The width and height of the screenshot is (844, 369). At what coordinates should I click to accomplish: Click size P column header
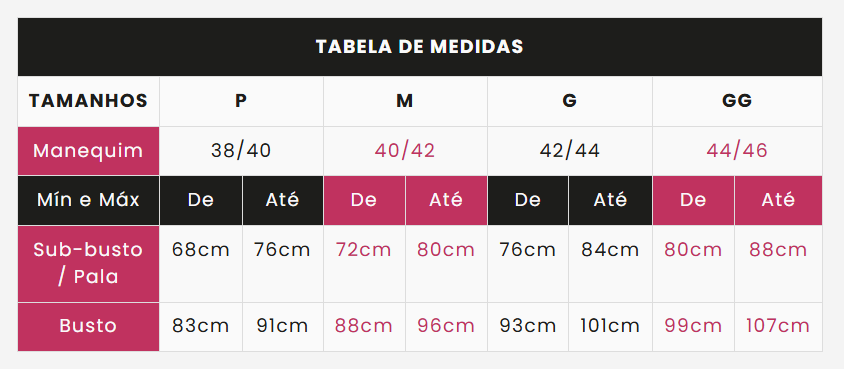[241, 101]
